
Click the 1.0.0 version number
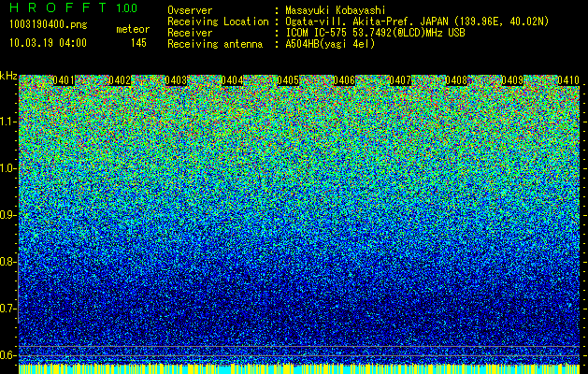click(127, 8)
